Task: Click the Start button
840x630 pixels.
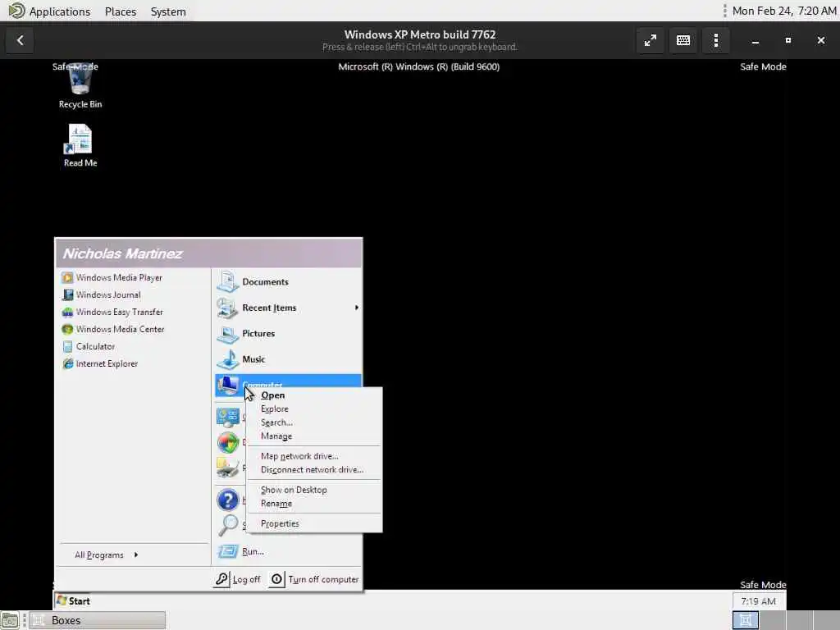Action: tap(73, 601)
